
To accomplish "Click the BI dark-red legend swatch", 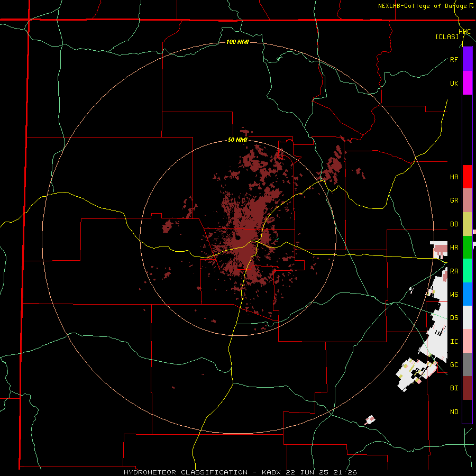I will [467, 388].
